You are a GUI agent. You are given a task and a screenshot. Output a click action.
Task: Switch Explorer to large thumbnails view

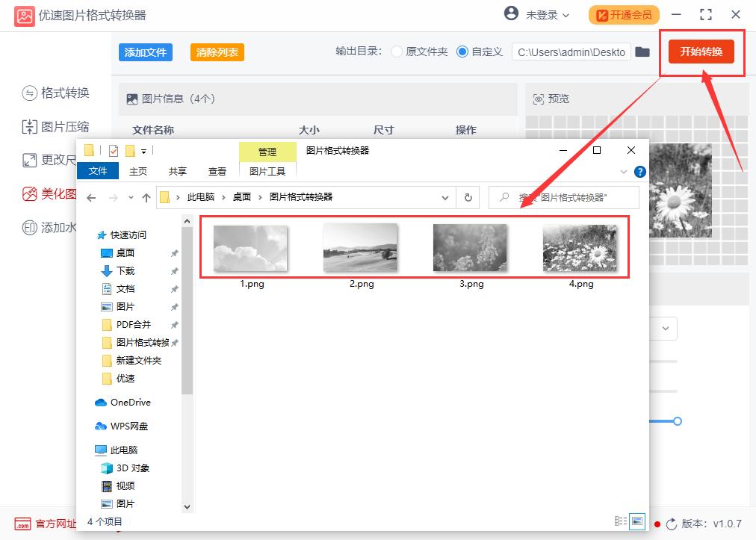click(639, 522)
